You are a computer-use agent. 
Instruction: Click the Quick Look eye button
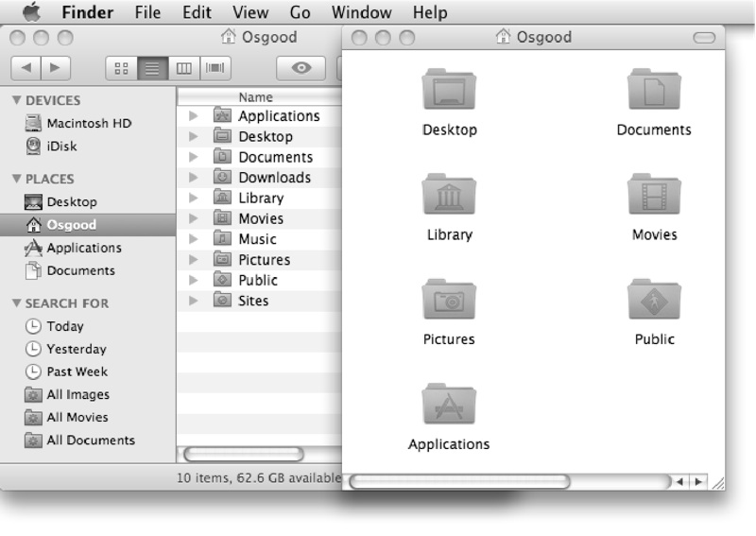coord(301,68)
